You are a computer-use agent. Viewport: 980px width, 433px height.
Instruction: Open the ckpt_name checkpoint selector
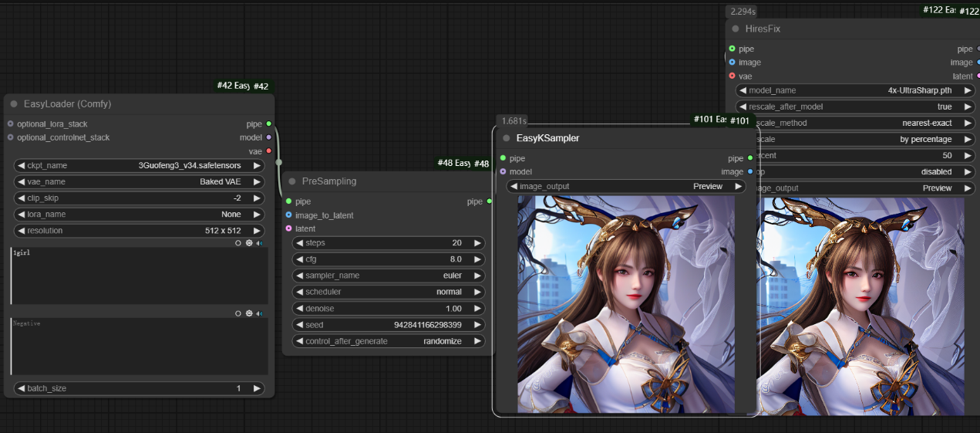(x=140, y=165)
